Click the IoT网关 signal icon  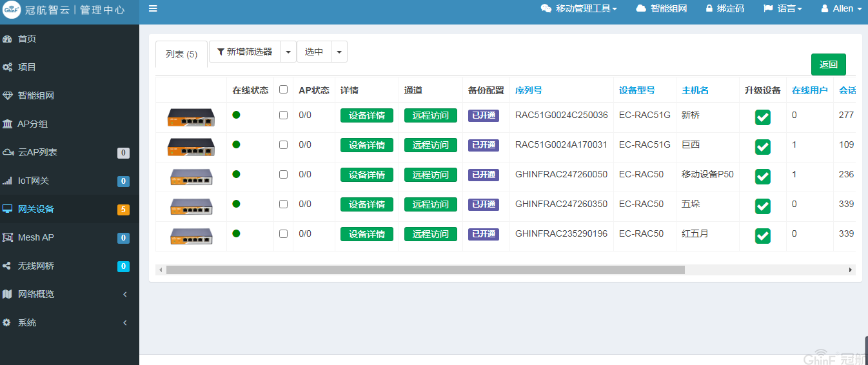tap(8, 181)
